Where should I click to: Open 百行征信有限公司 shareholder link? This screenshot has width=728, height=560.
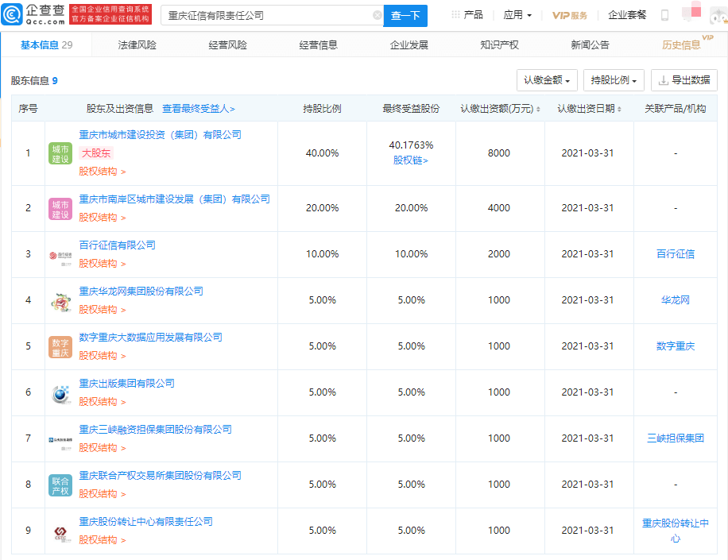coord(118,245)
